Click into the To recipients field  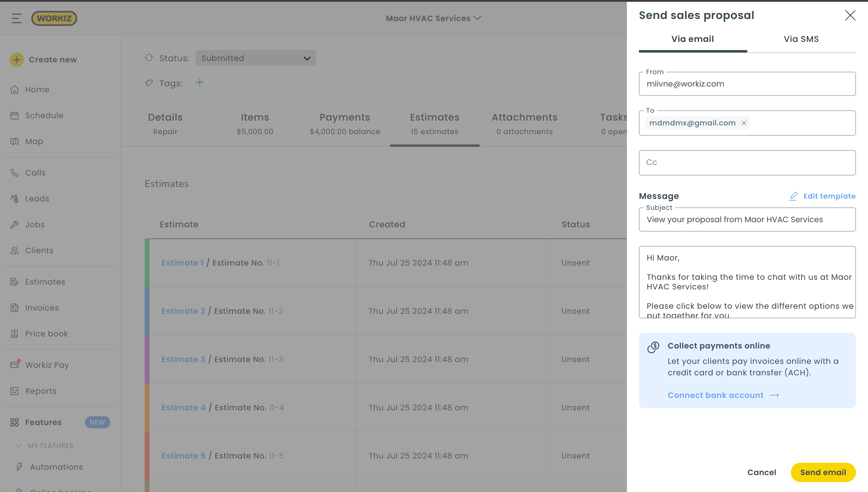[747, 123]
